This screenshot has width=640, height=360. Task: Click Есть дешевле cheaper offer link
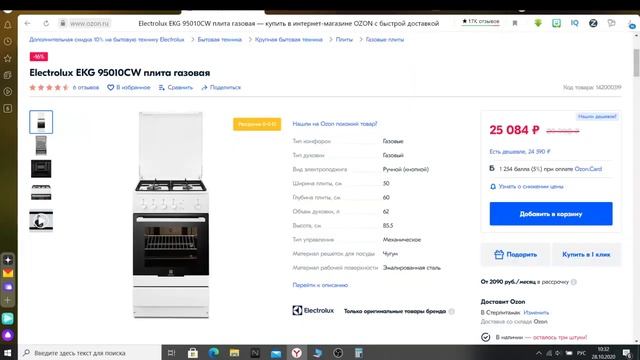[520, 151]
